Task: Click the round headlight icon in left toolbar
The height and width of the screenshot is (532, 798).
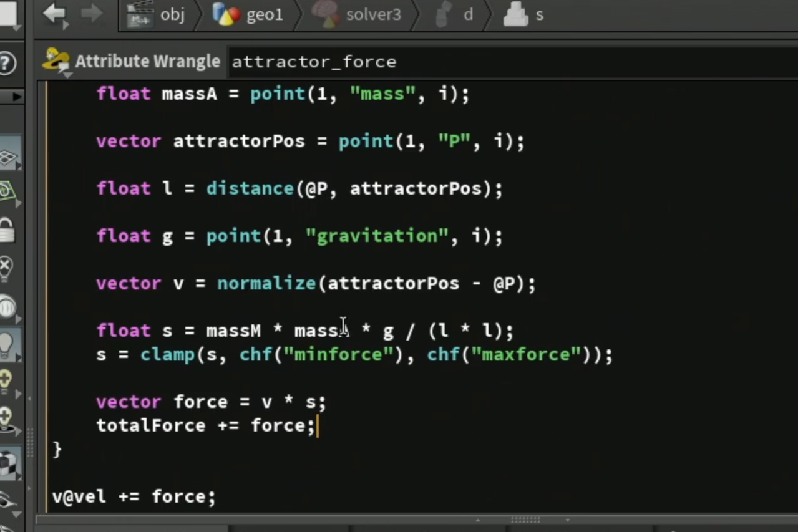Action: [7, 307]
